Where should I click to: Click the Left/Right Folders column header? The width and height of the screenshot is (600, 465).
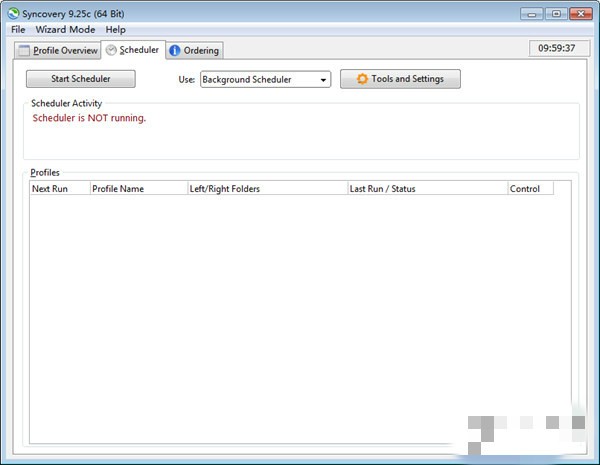[267, 189]
